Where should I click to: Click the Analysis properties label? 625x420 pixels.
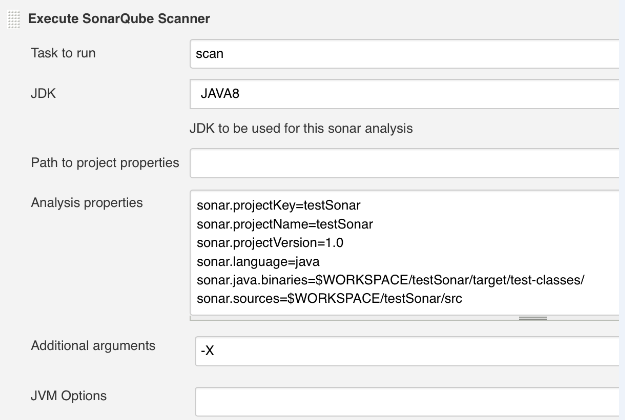pyautogui.click(x=87, y=203)
